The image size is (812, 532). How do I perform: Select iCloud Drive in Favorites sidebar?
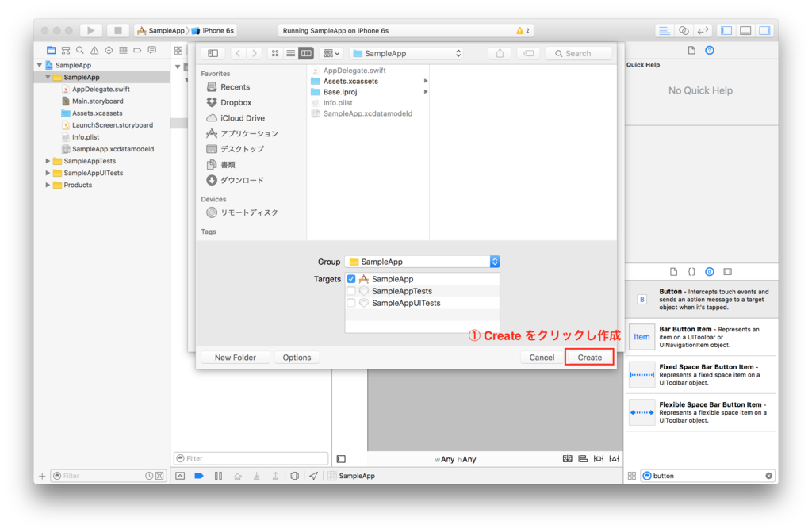click(243, 118)
